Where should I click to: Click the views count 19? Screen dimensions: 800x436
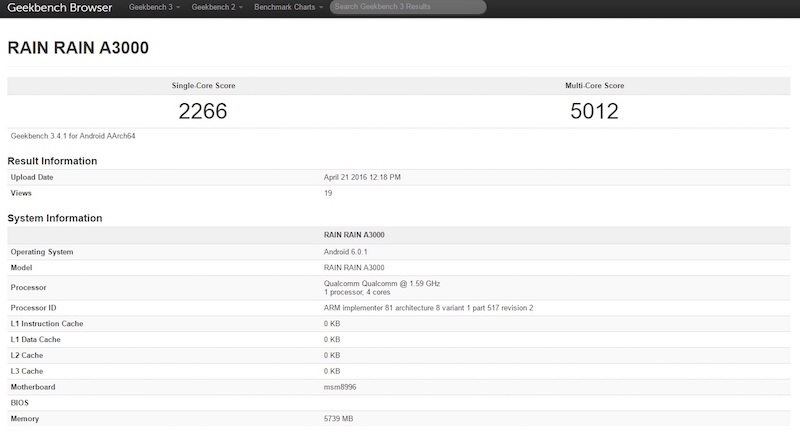coord(328,193)
